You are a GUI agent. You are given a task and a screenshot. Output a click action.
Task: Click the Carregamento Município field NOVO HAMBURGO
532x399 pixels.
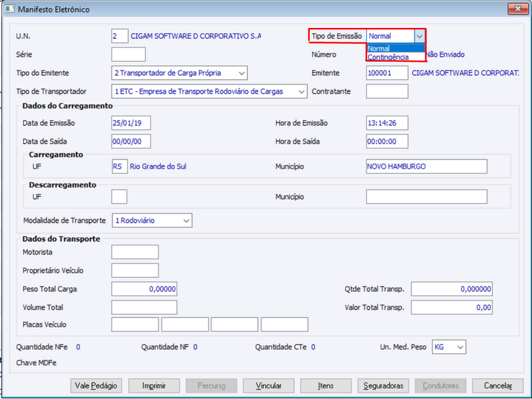pyautogui.click(x=427, y=166)
